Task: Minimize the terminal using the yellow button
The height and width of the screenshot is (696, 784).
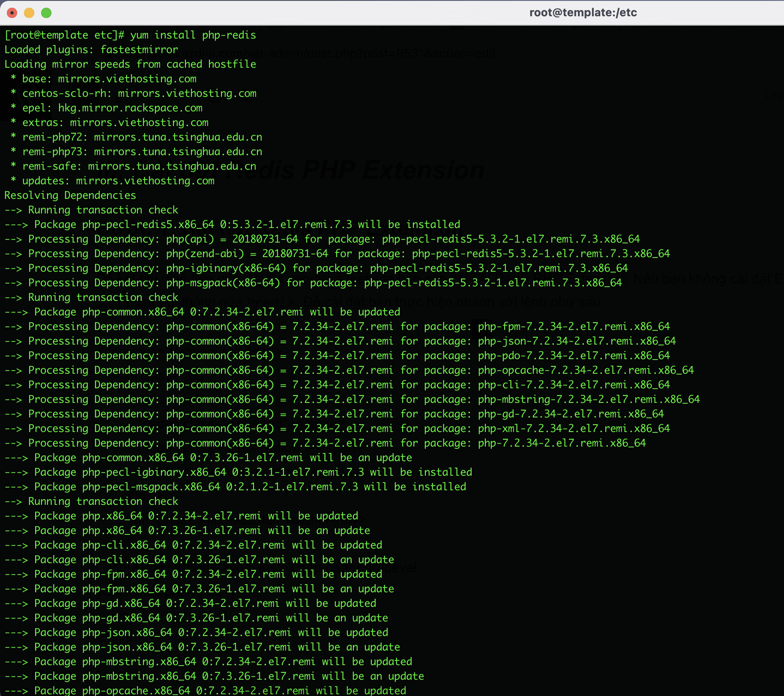Action: tap(29, 13)
